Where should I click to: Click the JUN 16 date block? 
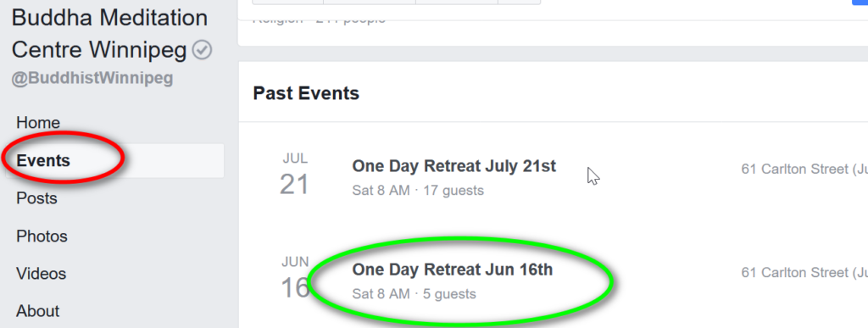pos(294,278)
